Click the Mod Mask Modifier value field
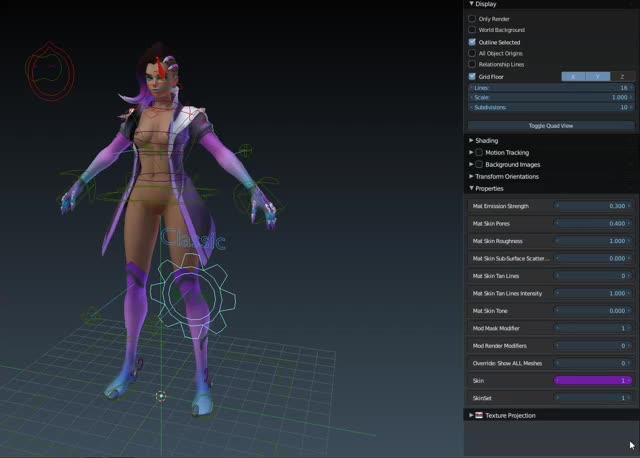Image resolution: width=640 pixels, height=458 pixels. click(593, 328)
